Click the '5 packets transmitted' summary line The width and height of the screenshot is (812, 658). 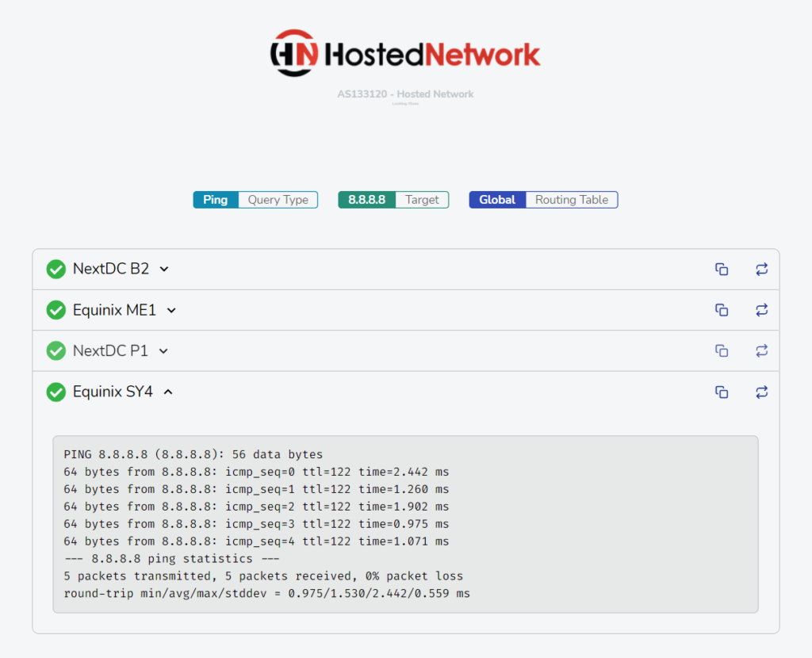pyautogui.click(x=263, y=576)
